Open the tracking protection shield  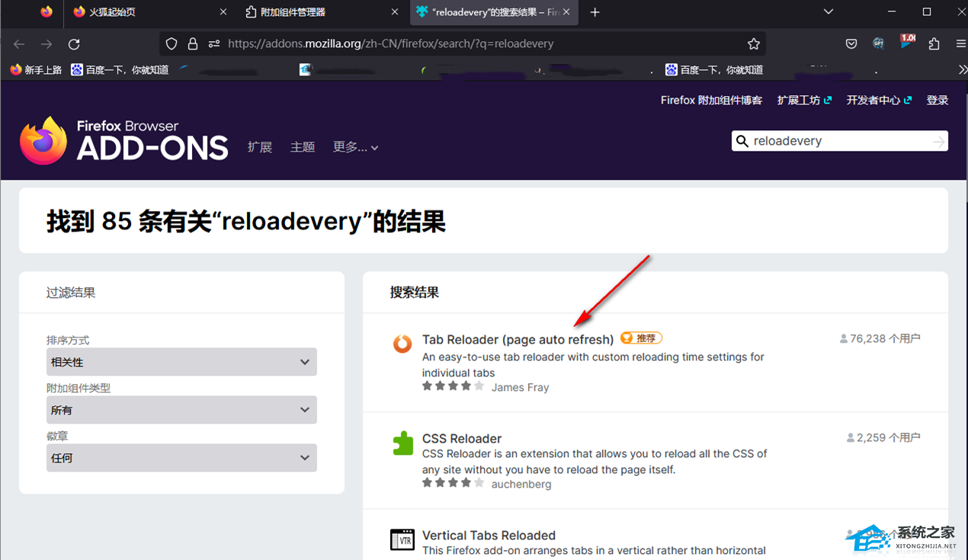171,44
